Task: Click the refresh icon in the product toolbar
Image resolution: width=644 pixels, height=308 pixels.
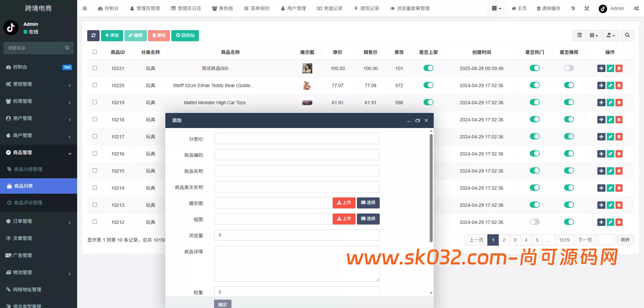Action: tap(93, 36)
